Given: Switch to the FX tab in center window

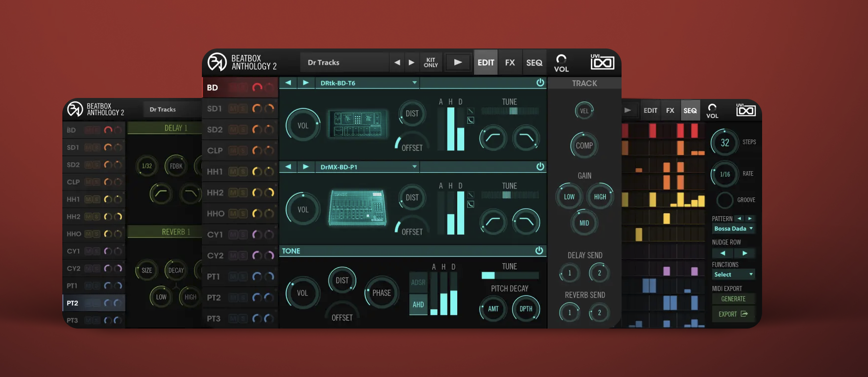Looking at the screenshot, I should pos(510,62).
